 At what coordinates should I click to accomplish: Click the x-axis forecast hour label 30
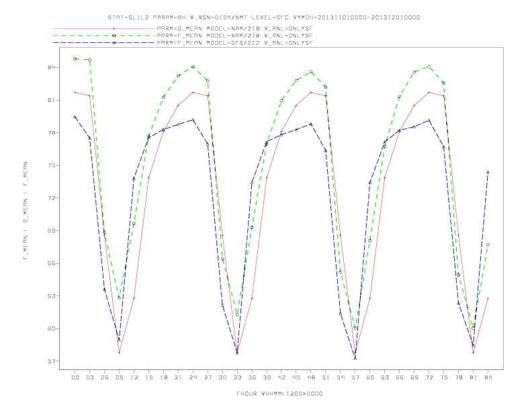[x=222, y=377]
